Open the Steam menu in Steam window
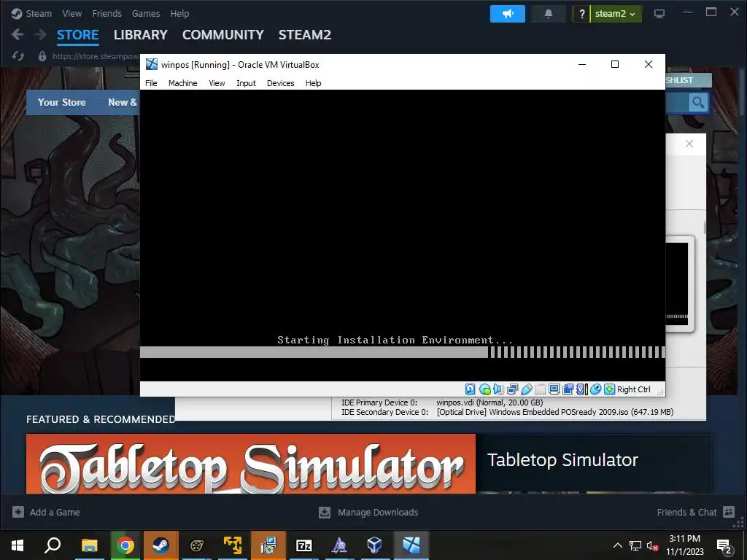747x560 pixels. click(x=39, y=13)
